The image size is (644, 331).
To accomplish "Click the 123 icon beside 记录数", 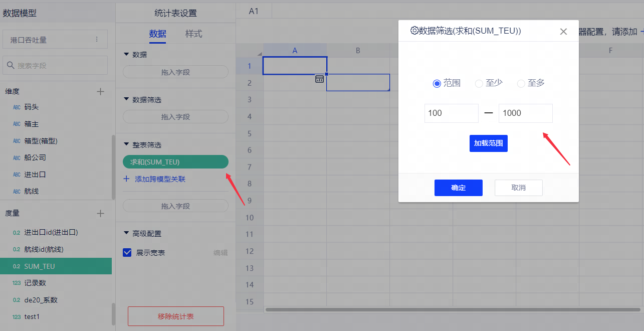I will click(x=17, y=283).
